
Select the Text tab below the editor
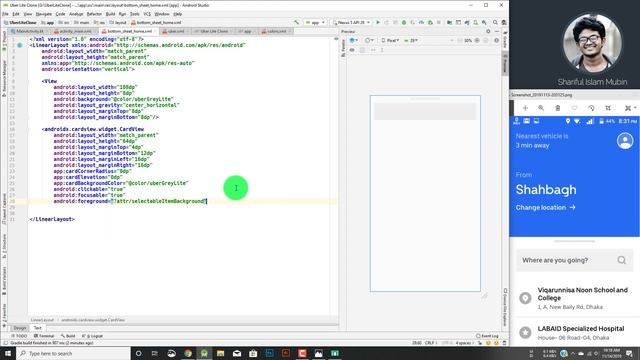(x=38, y=328)
